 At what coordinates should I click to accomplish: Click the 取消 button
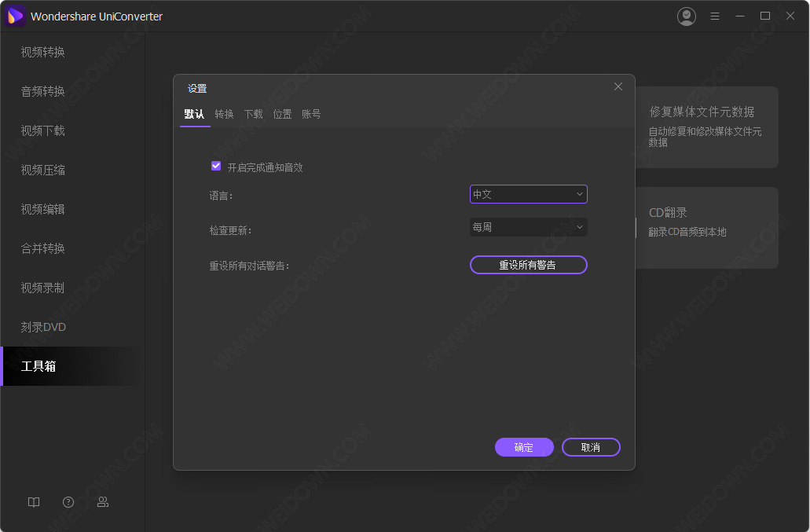(591, 447)
